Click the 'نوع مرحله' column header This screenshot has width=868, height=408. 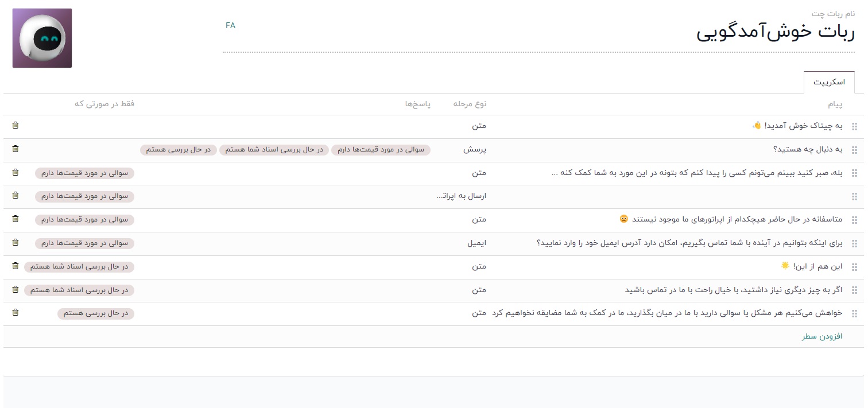click(470, 104)
